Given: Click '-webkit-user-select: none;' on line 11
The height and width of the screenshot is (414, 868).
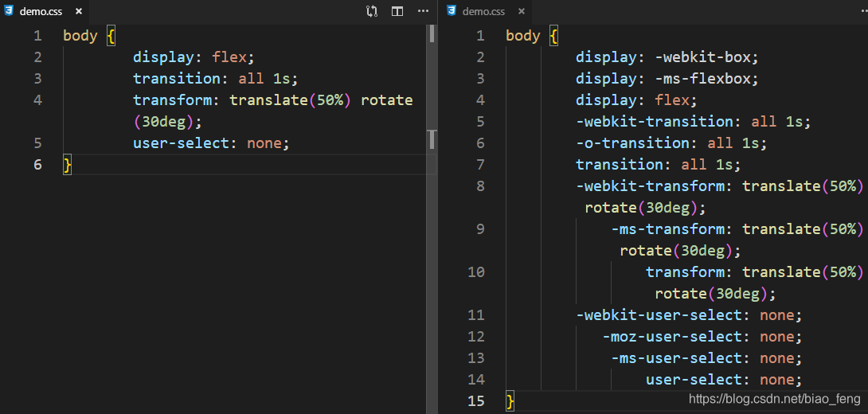Looking at the screenshot, I should pyautogui.click(x=689, y=316).
